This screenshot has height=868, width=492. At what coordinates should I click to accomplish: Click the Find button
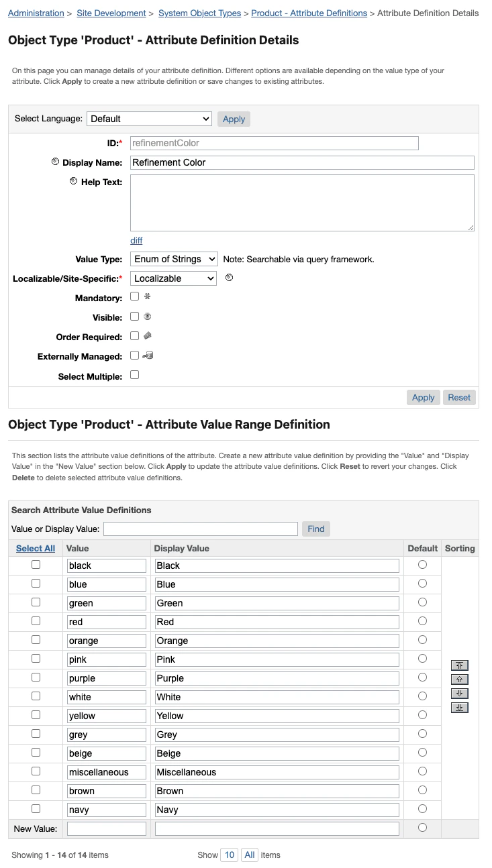tap(315, 529)
